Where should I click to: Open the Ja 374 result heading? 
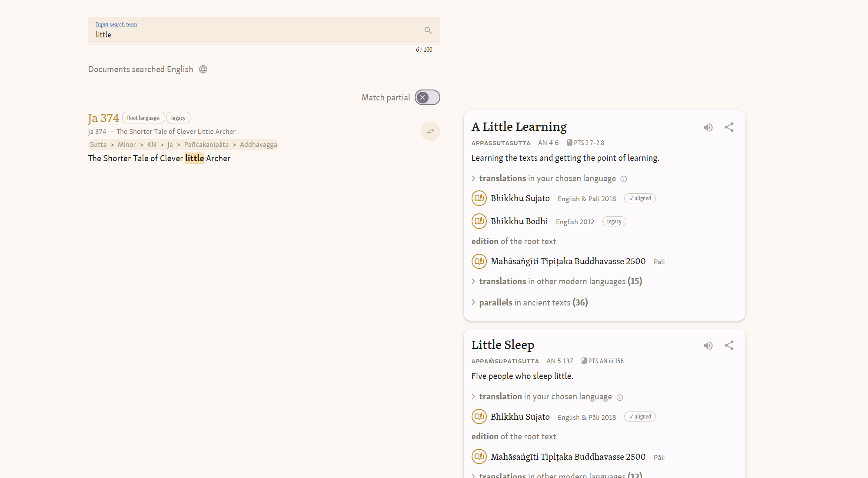tap(103, 118)
